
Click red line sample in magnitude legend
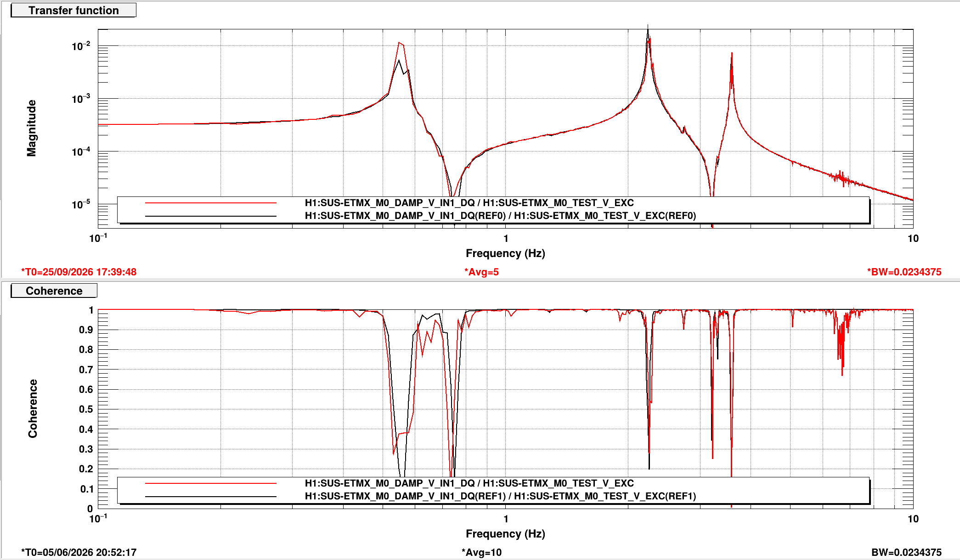click(211, 202)
